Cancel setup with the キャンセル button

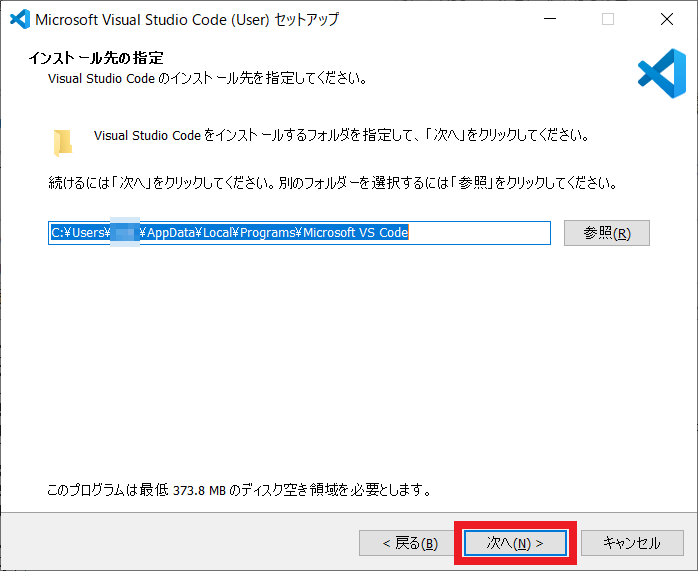click(632, 543)
